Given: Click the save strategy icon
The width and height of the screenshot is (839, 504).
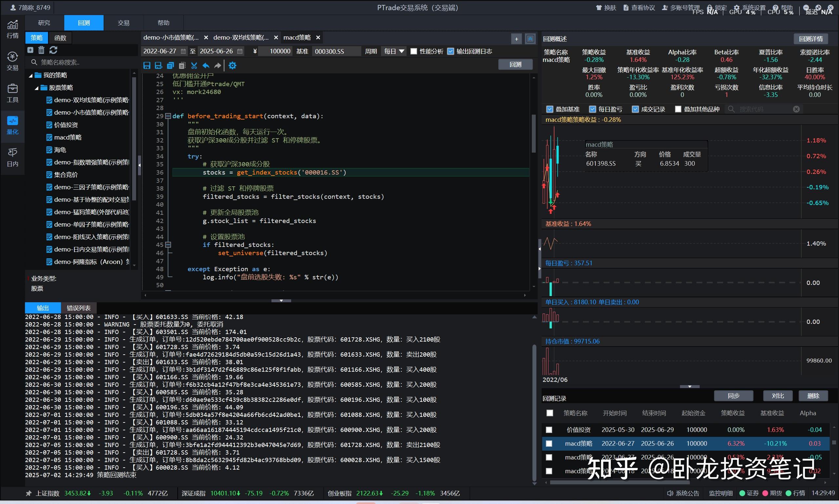Looking at the screenshot, I should tap(147, 65).
